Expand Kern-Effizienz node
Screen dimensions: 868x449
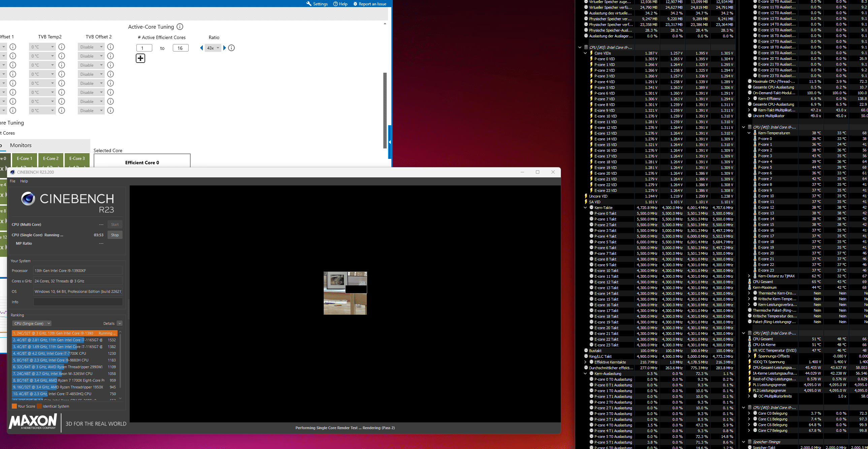(749, 99)
